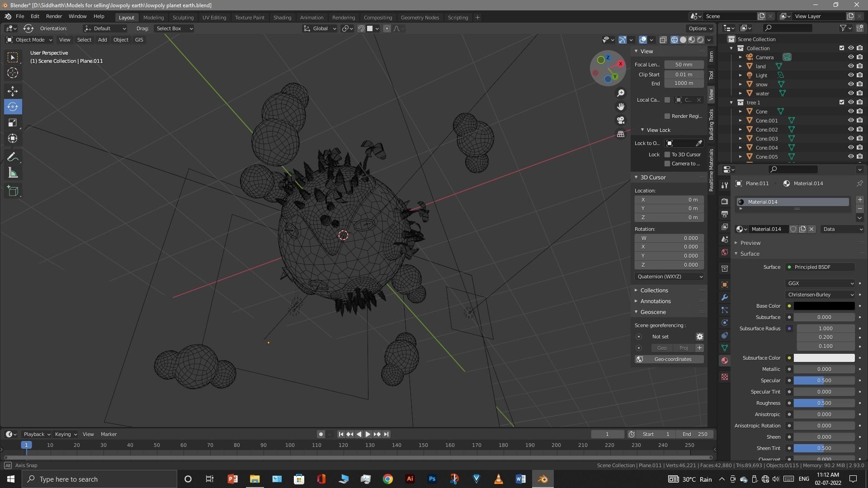Open the Modifier properties wrench icon

pos(725,297)
